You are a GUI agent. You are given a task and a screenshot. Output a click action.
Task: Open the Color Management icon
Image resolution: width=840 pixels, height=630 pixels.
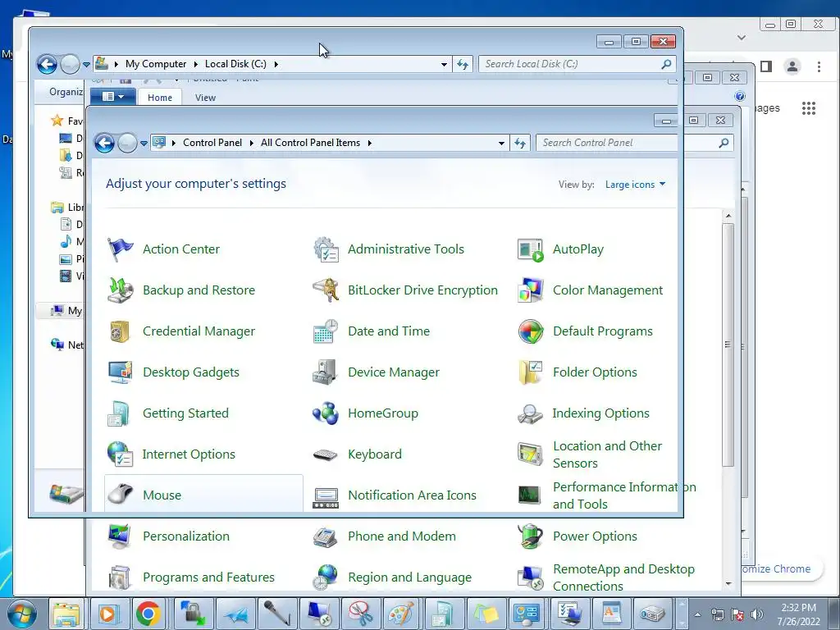pos(531,290)
